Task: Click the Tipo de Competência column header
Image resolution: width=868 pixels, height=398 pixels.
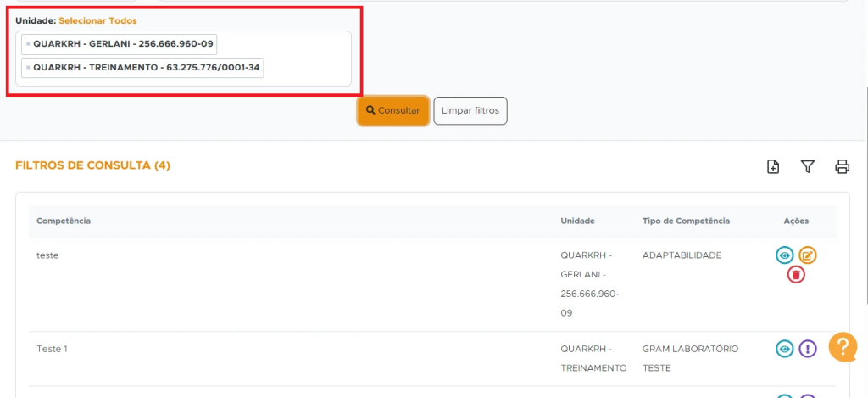Action: [686, 221]
